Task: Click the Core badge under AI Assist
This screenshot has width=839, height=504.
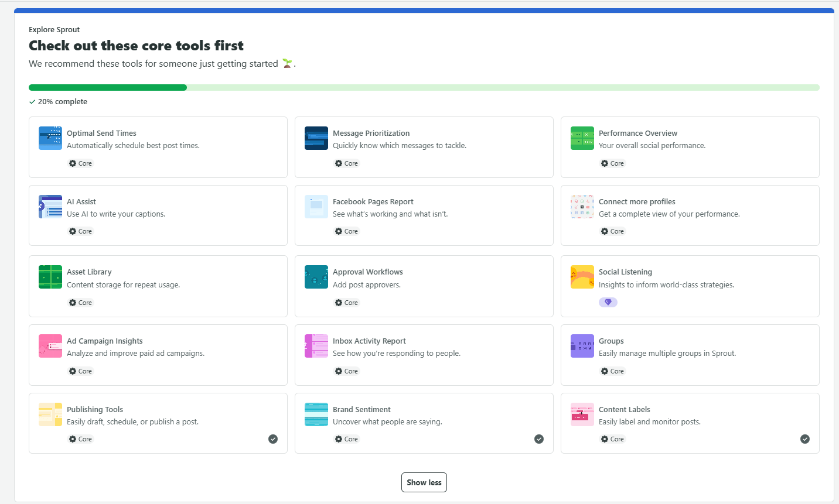Action: point(81,231)
